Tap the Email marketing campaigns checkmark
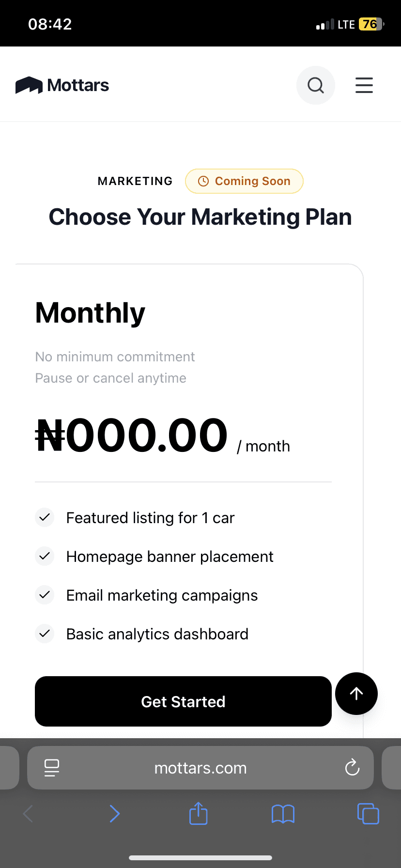Screen dimensions: 401x868 pos(45,595)
